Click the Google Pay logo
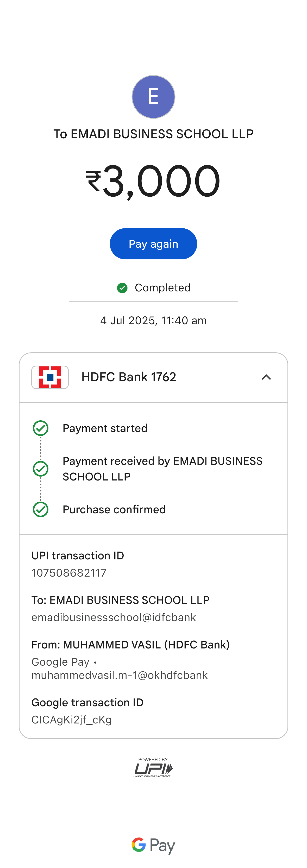 153,845
